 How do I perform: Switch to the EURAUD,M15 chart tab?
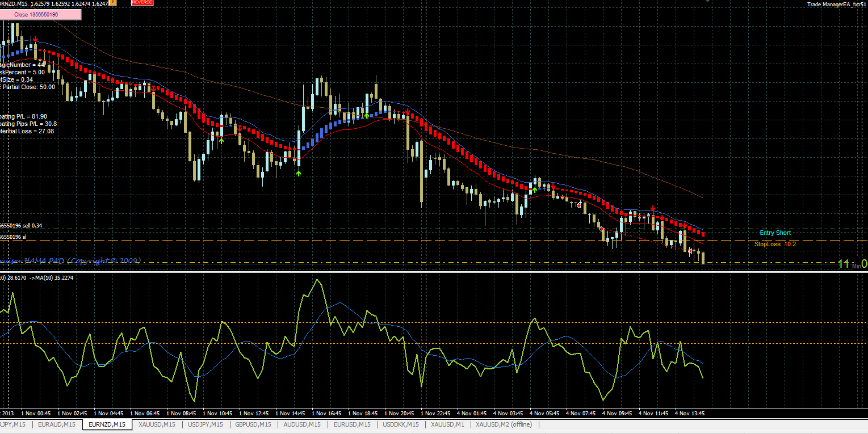(57, 424)
